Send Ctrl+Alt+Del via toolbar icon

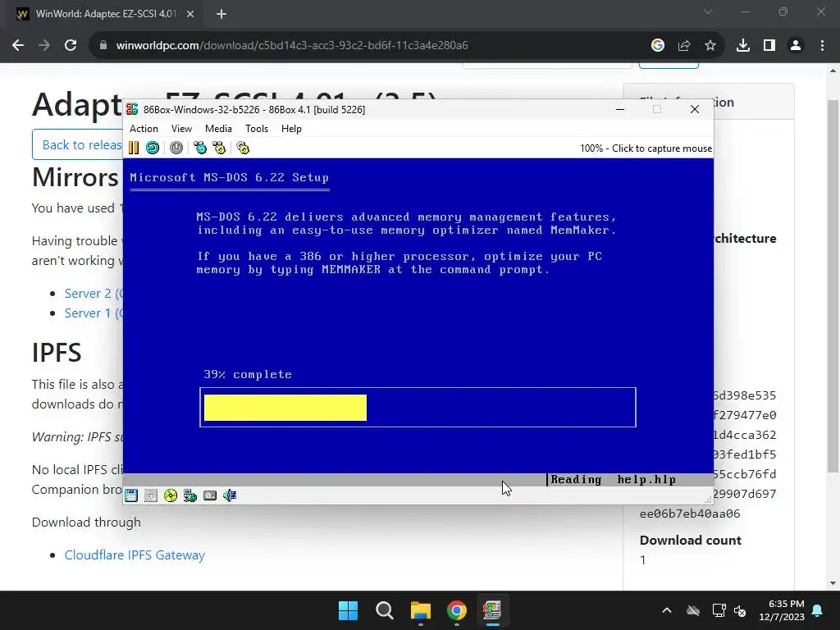(200, 148)
